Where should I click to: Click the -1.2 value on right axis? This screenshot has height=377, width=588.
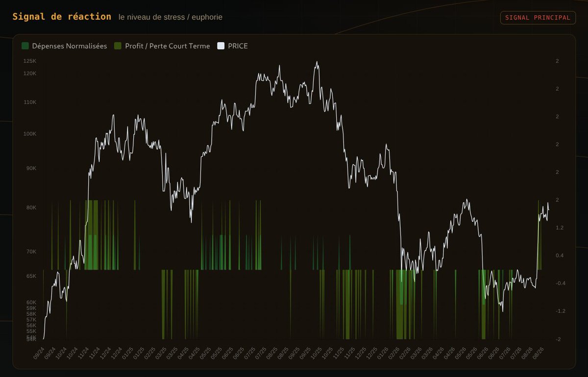click(x=561, y=311)
